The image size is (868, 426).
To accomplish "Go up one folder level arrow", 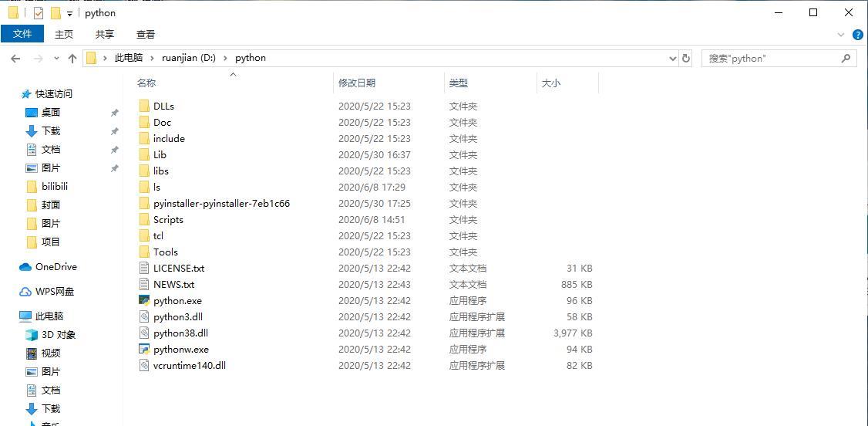I will coord(72,58).
